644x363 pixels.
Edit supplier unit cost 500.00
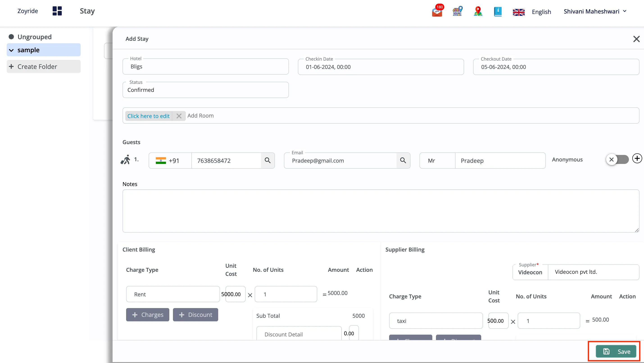[x=498, y=321]
